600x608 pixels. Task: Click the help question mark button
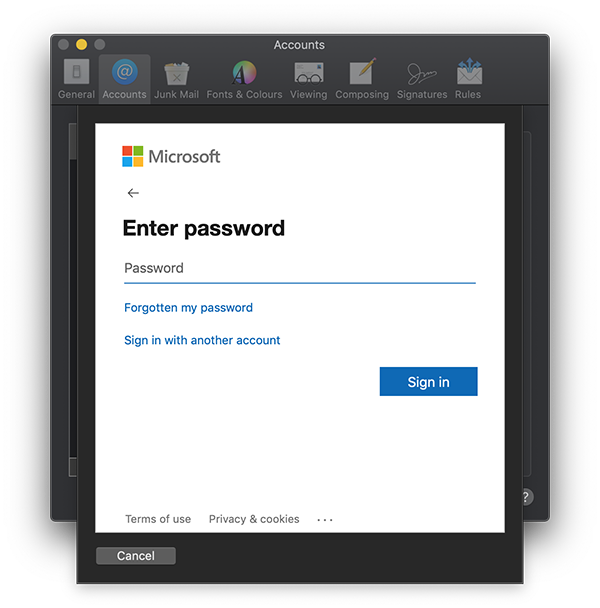click(527, 497)
